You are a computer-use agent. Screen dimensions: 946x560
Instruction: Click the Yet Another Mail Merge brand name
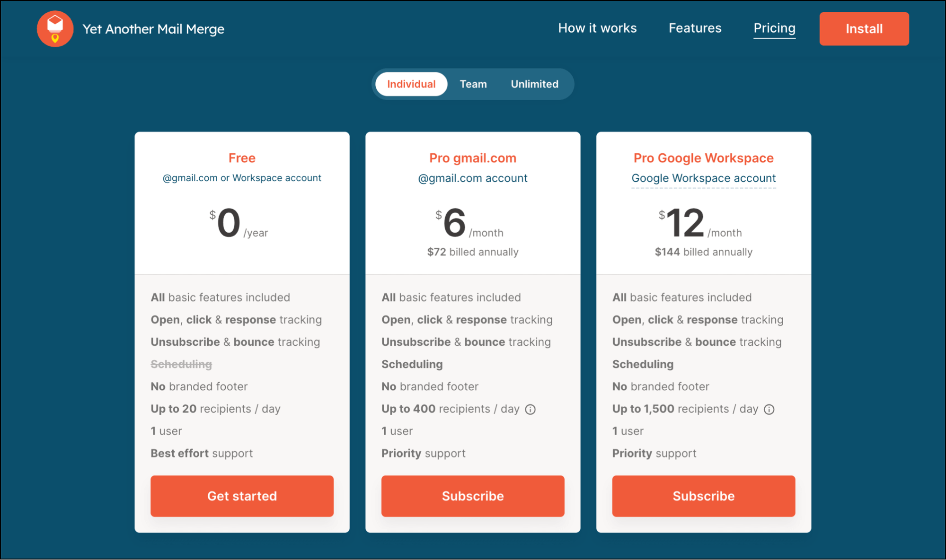click(153, 29)
